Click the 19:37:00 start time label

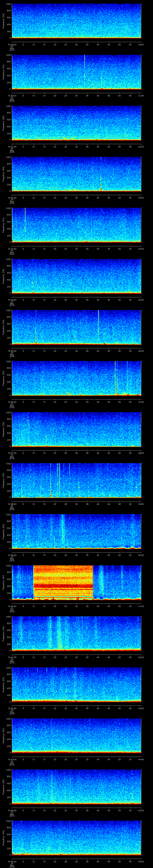12,453
